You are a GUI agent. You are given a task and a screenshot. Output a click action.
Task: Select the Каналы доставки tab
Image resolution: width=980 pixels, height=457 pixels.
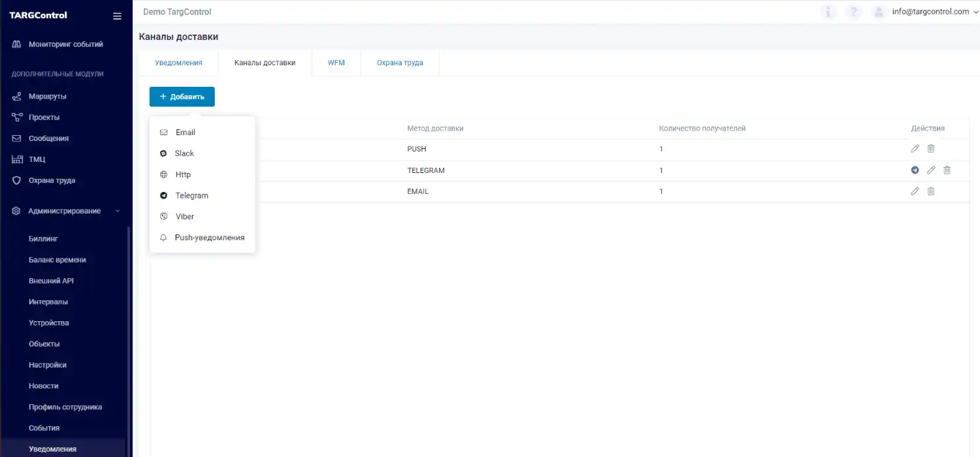point(265,63)
